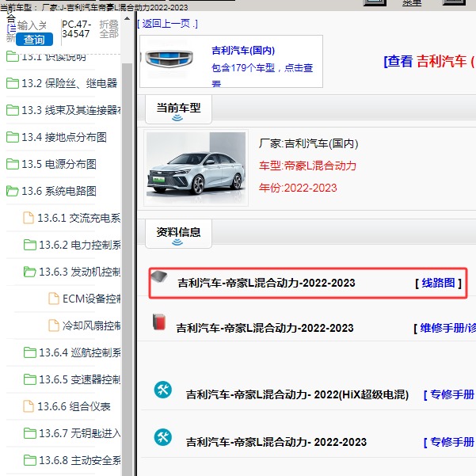Click folder icon of 13.6.8 主动安全系

pyautogui.click(x=30, y=460)
